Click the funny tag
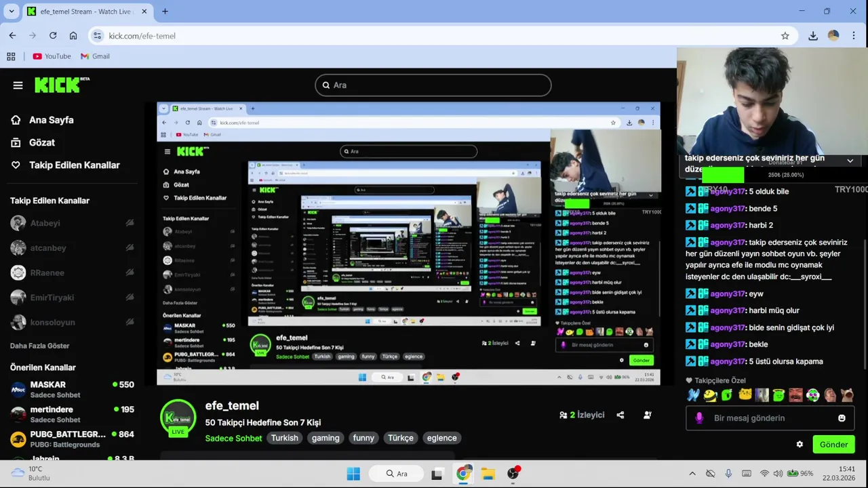This screenshot has height=488, width=868. (363, 438)
